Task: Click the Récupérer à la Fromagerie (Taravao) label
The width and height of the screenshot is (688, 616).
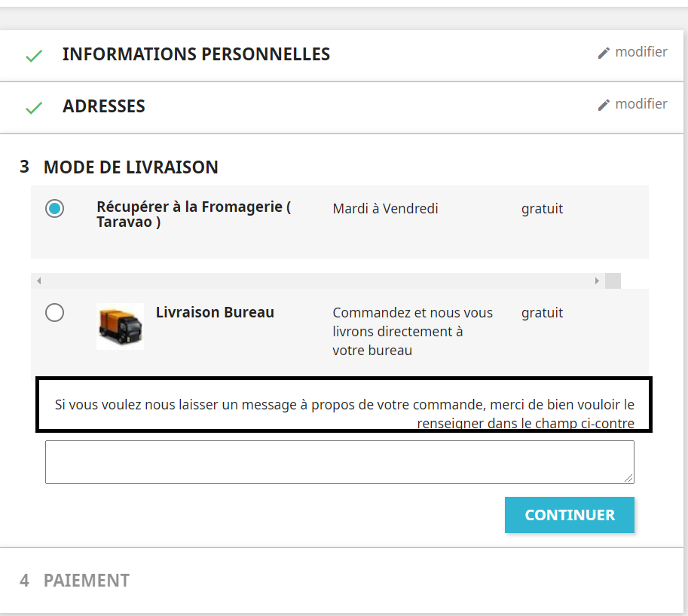Action: pyautogui.click(x=194, y=214)
